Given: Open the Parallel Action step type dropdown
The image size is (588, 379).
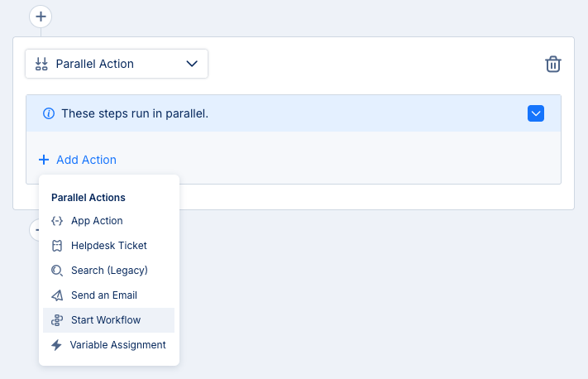Looking at the screenshot, I should pos(116,64).
